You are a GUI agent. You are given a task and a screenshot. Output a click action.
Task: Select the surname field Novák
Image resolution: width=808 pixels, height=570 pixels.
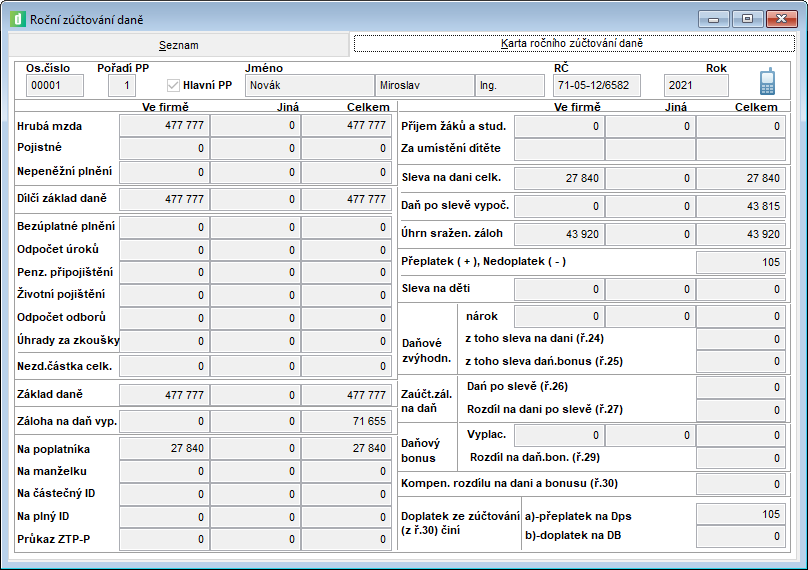(x=310, y=86)
